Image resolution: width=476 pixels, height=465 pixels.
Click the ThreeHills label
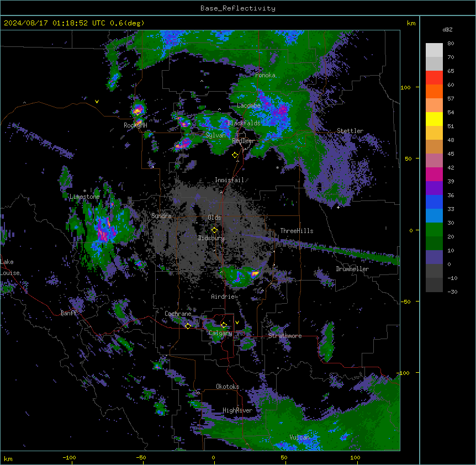click(x=297, y=231)
